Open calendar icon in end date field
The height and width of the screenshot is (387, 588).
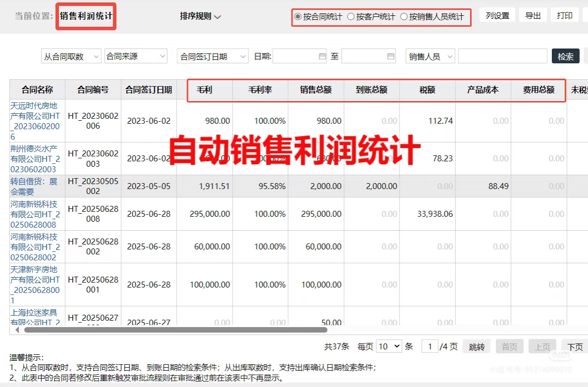click(x=391, y=56)
